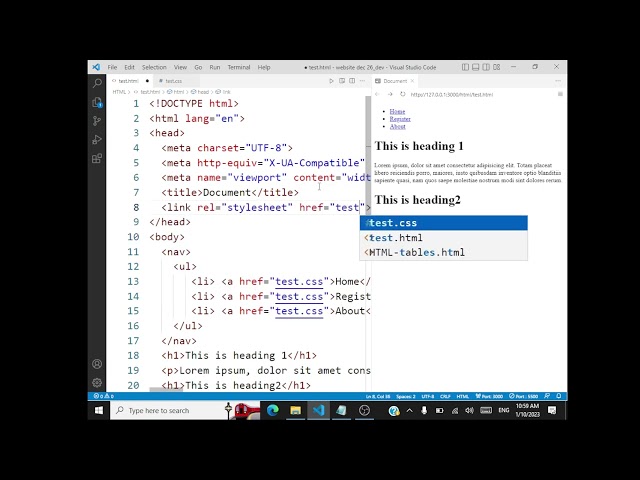The image size is (640, 480).
Task: Switch to the test.css editor tab
Action: point(173,81)
